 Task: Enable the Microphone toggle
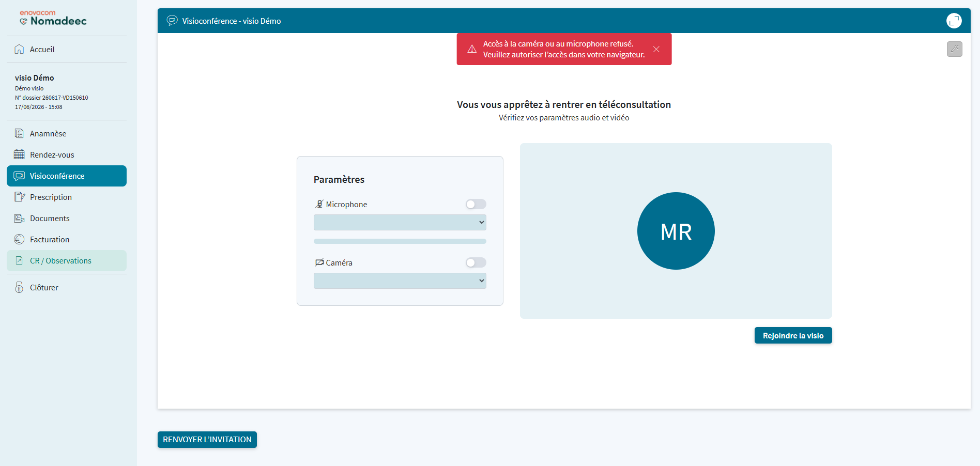pos(476,204)
